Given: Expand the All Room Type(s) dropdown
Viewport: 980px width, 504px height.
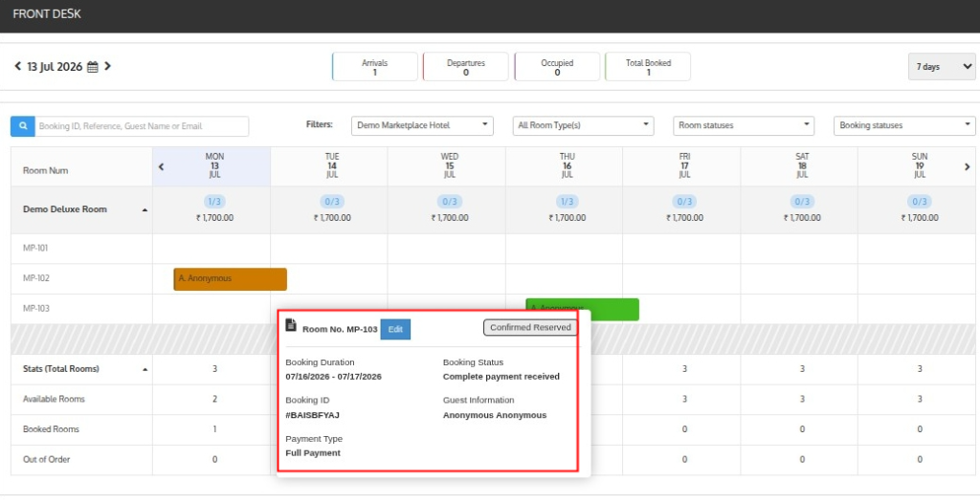Looking at the screenshot, I should click(x=583, y=125).
